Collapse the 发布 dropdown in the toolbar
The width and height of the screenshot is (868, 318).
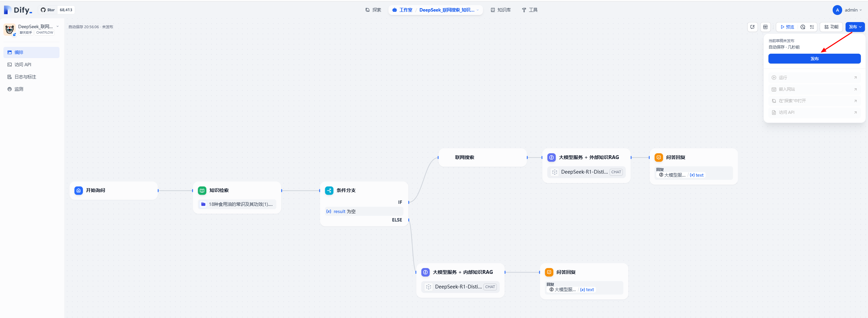pos(855,27)
